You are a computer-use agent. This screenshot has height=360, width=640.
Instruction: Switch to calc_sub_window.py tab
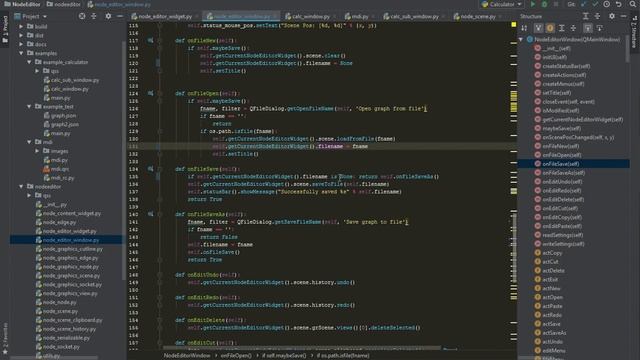(x=413, y=17)
